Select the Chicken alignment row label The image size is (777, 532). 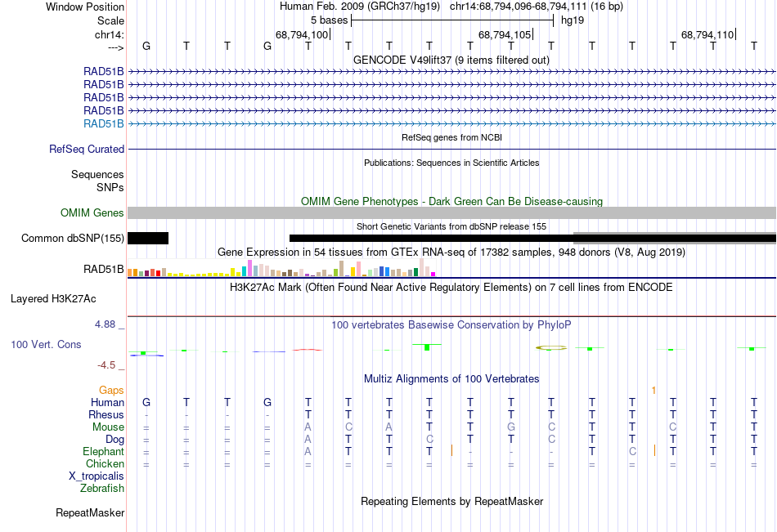click(105, 463)
